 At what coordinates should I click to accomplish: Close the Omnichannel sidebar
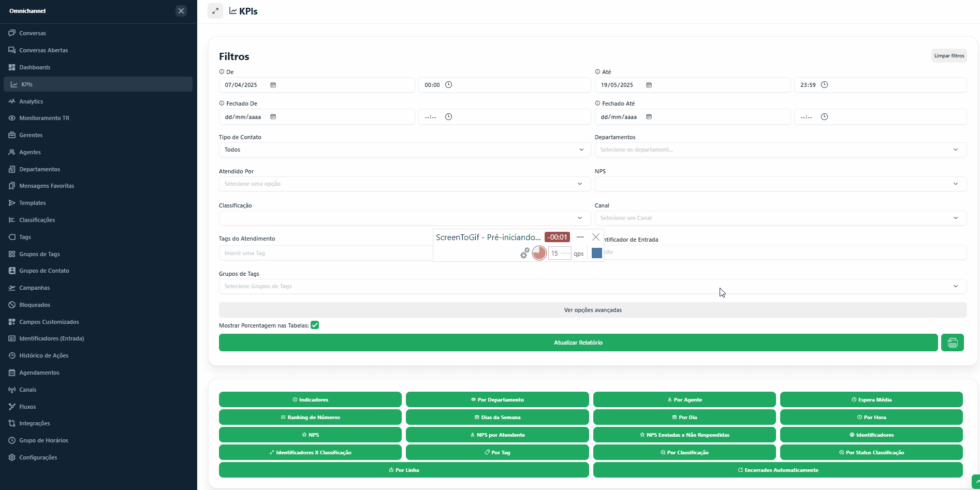pyautogui.click(x=181, y=11)
